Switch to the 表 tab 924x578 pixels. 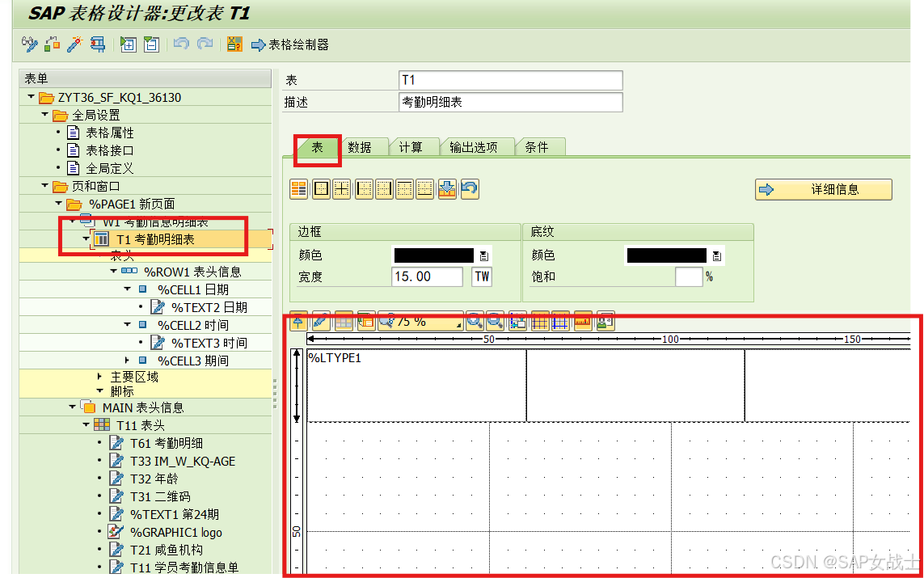pos(317,147)
